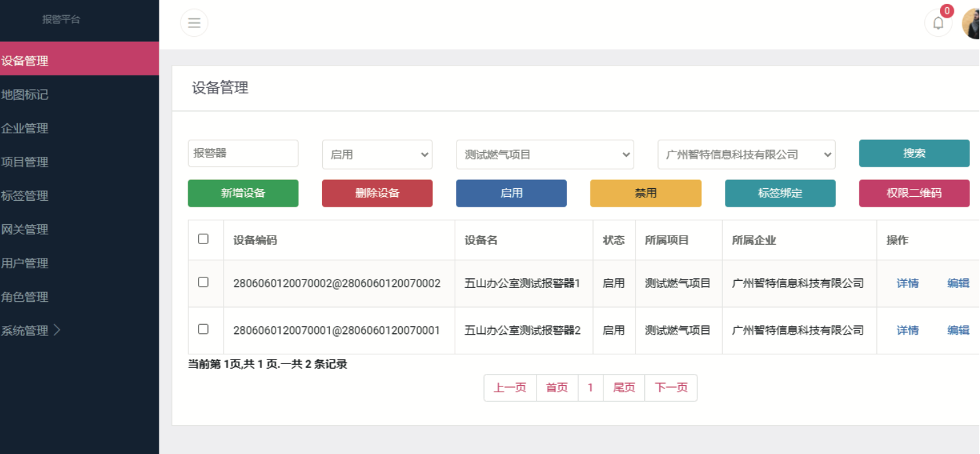Toggle the select-all checkbox in table header
980x454 pixels.
tap(203, 239)
